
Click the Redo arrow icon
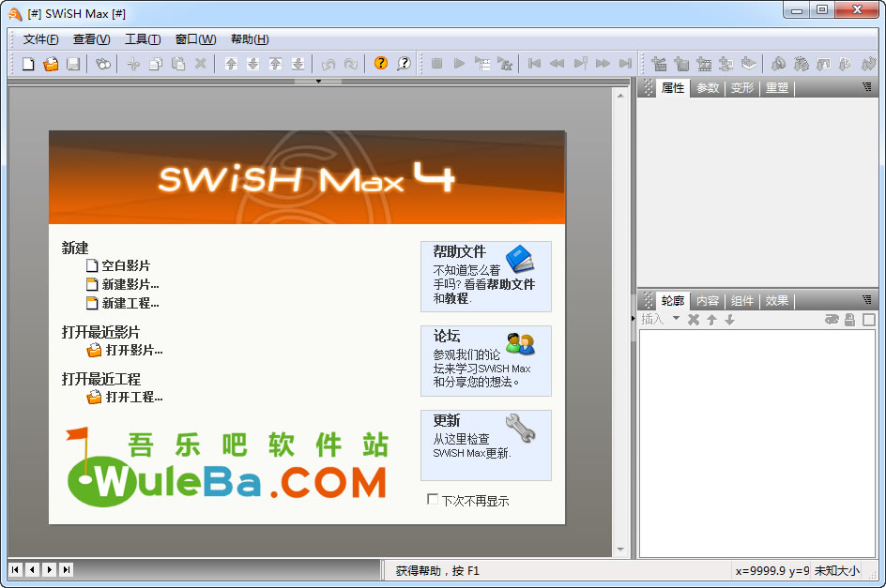point(351,64)
